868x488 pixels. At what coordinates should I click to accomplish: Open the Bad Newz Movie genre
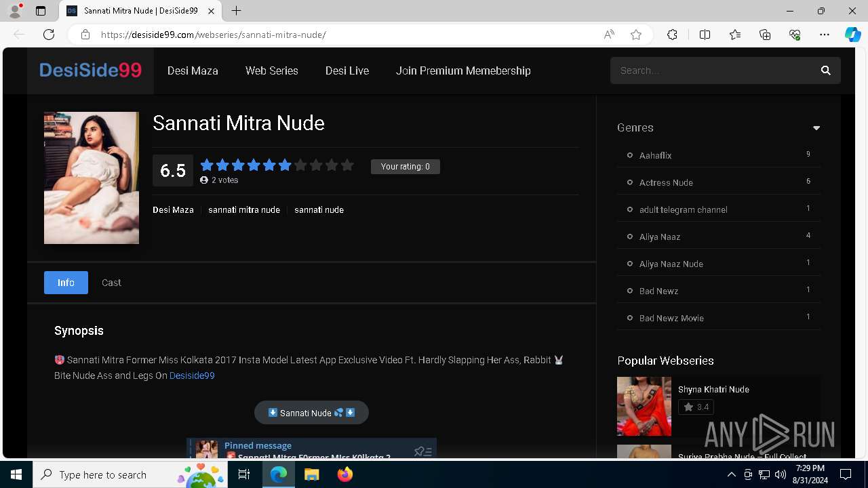coord(671,318)
